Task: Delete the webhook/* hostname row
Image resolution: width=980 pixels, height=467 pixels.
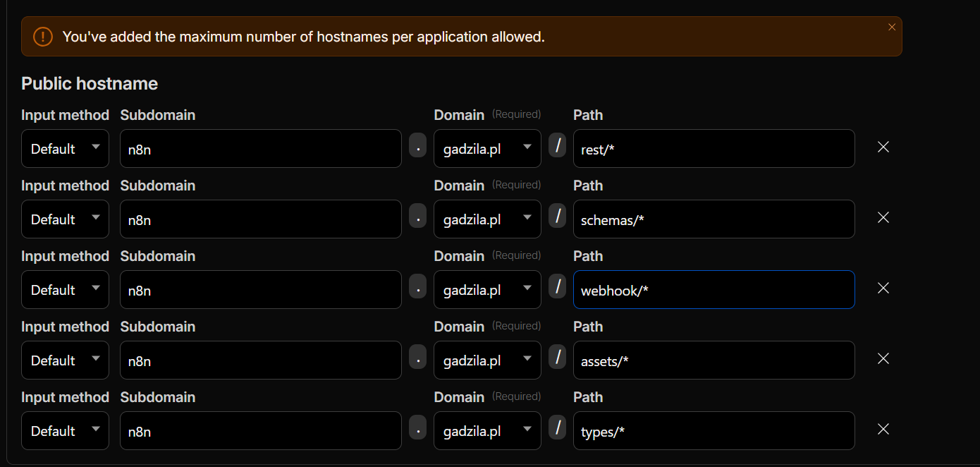Action: (883, 288)
